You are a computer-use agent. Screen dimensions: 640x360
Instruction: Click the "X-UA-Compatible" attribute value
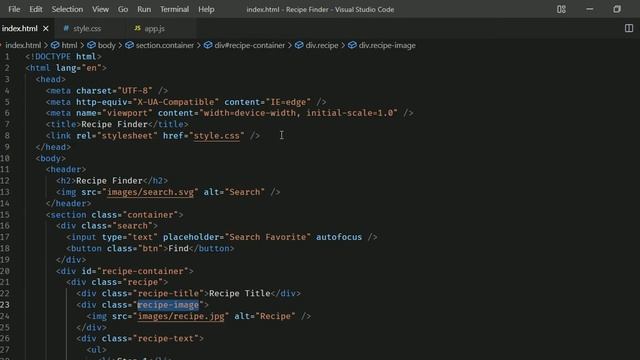point(176,102)
